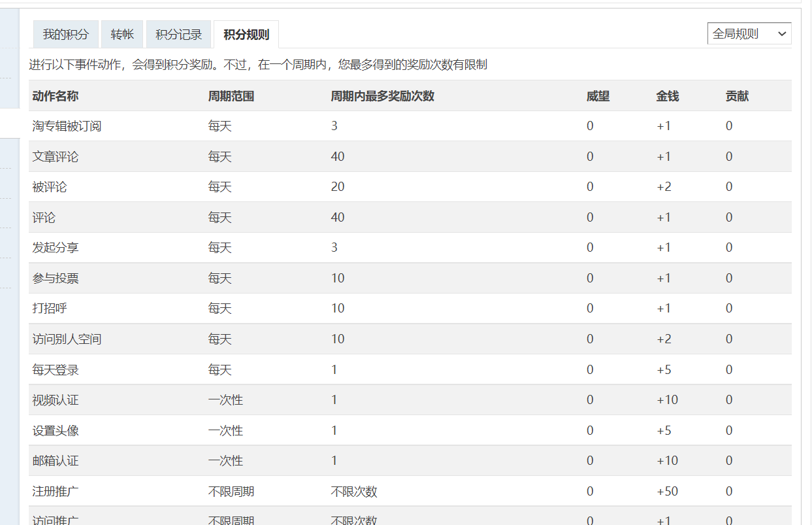The image size is (812, 525).
Task: Select the 文章评论 row label
Action: (56, 157)
